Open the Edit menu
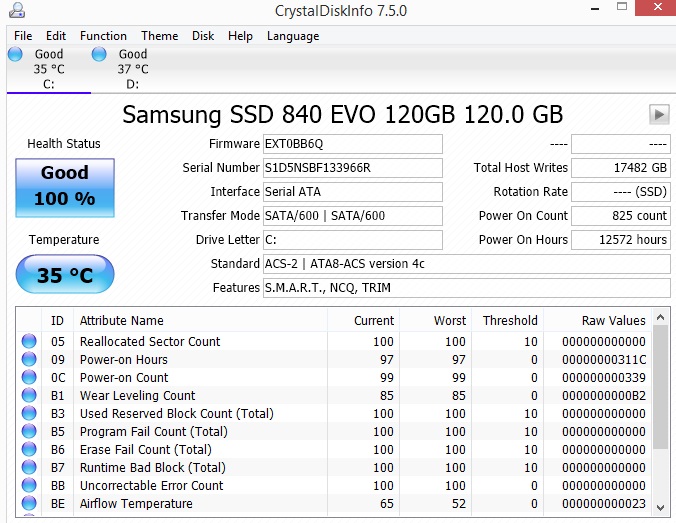The width and height of the screenshot is (676, 523). [56, 36]
